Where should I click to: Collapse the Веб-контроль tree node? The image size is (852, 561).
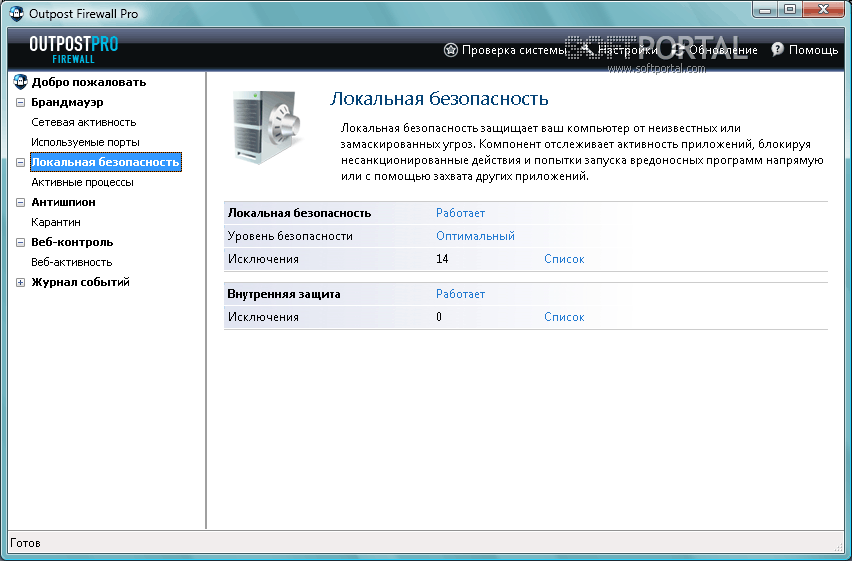click(x=20, y=242)
